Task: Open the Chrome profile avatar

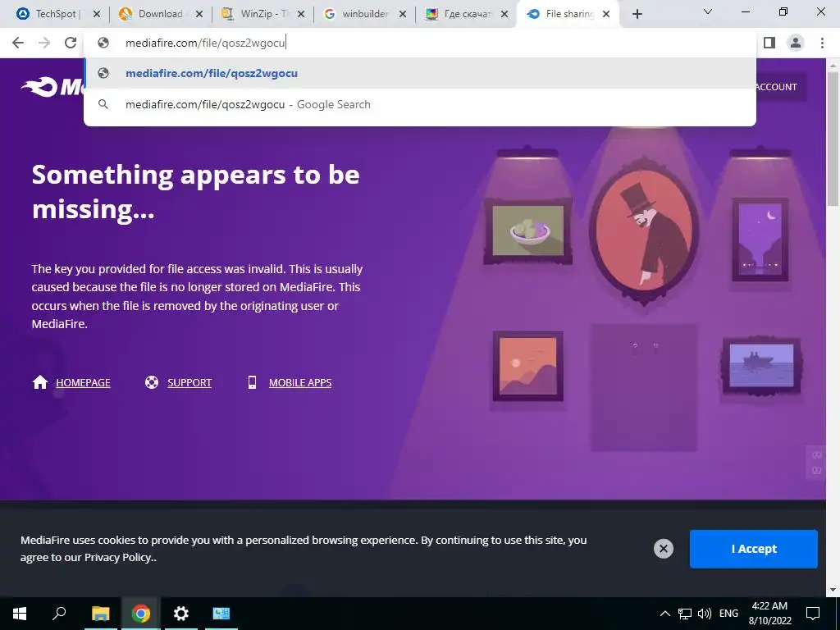Action: click(x=796, y=43)
